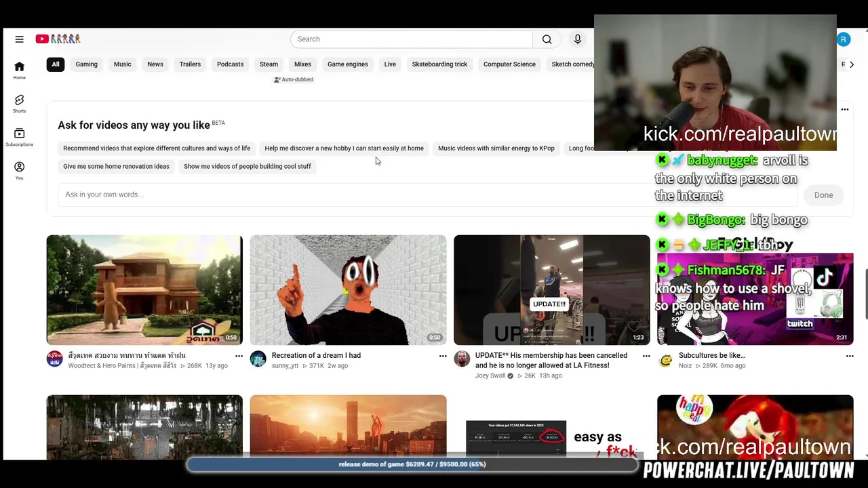Image resolution: width=868 pixels, height=488 pixels.
Task: Select the Steam category chip
Action: click(x=269, y=64)
